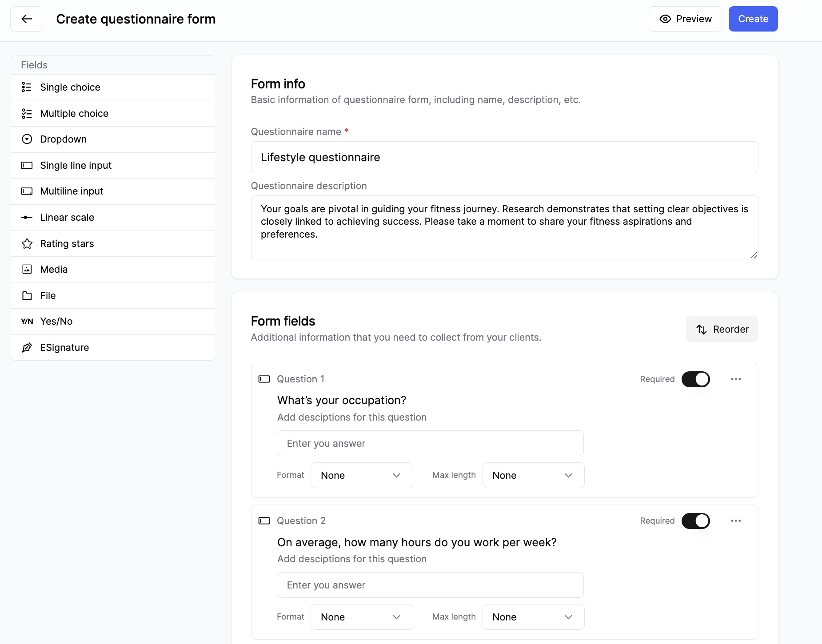Open Question 2 Format dropdown
This screenshot has width=822, height=644.
[361, 617]
